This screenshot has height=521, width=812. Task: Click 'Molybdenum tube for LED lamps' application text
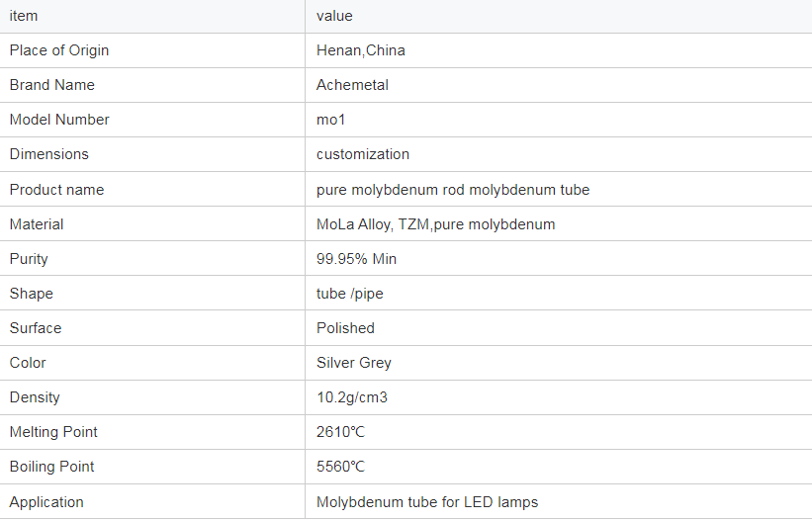pyautogui.click(x=427, y=502)
